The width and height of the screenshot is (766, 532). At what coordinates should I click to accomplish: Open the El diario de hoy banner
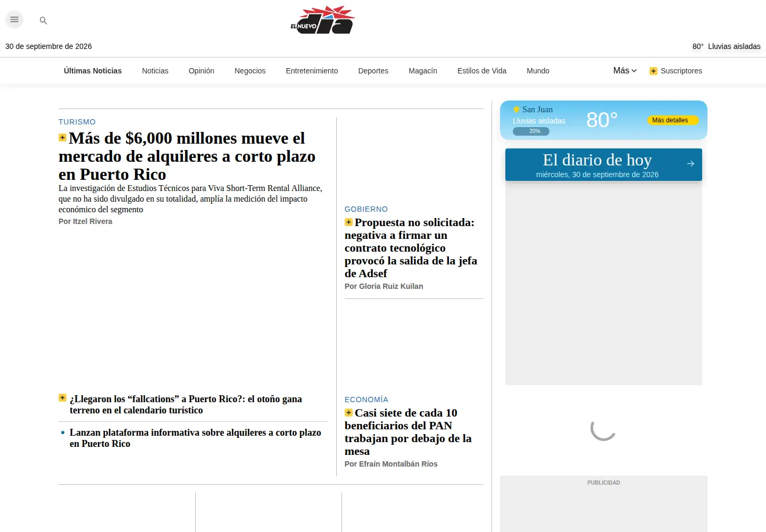[x=604, y=165]
